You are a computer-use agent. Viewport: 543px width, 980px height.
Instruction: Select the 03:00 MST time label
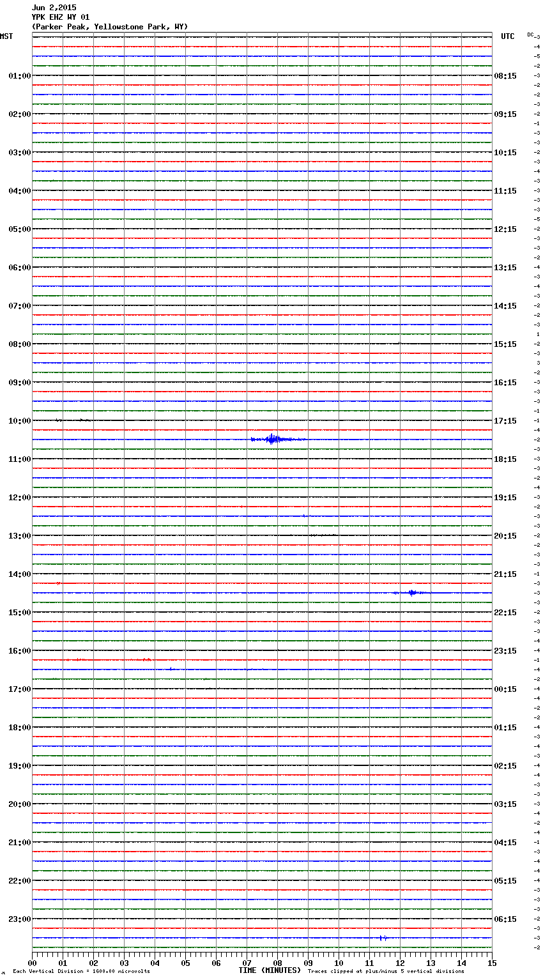[20, 153]
